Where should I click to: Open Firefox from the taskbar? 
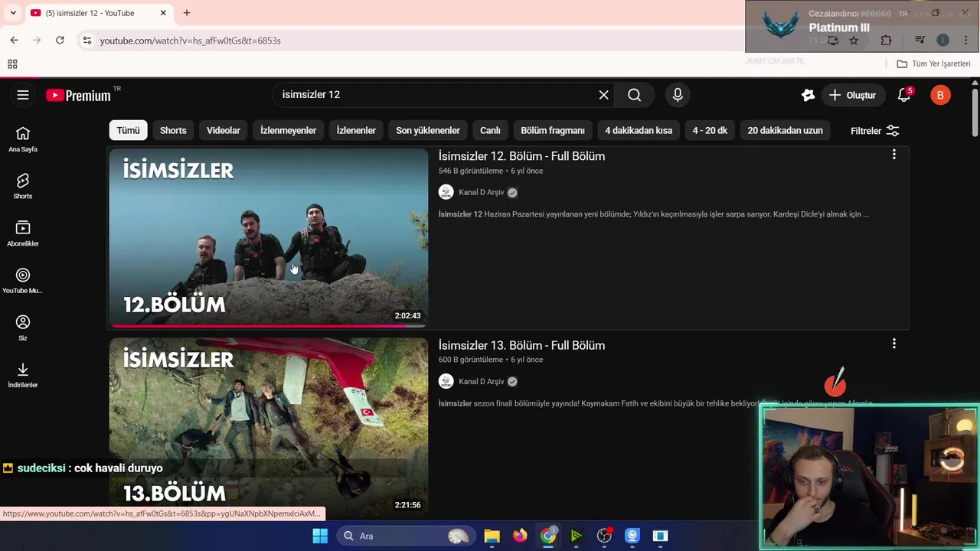(520, 536)
